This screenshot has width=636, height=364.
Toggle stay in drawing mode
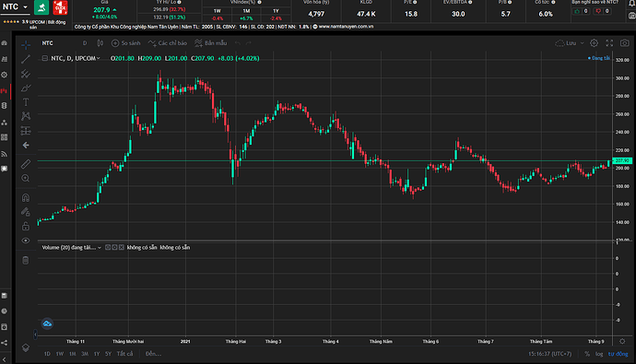[x=26, y=212]
